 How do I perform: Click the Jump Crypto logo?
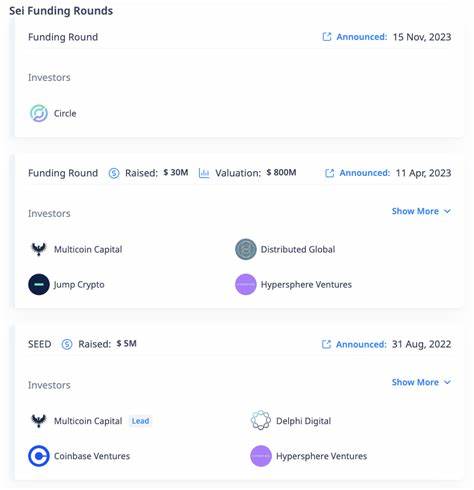coord(39,284)
